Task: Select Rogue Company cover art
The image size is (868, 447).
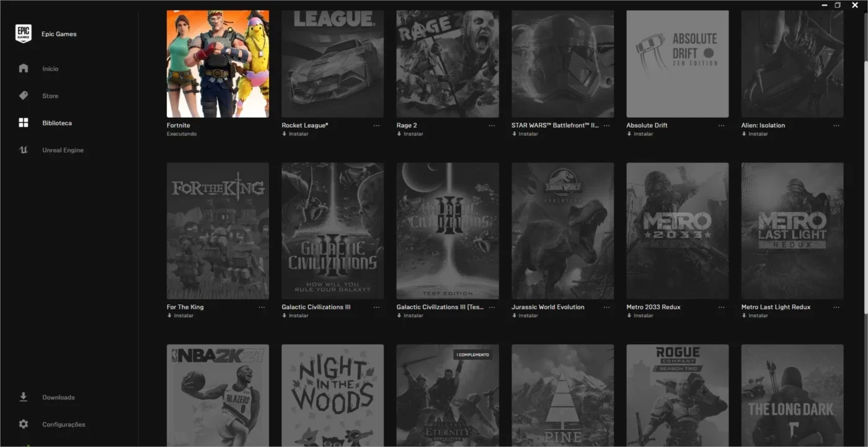Action: (678, 396)
